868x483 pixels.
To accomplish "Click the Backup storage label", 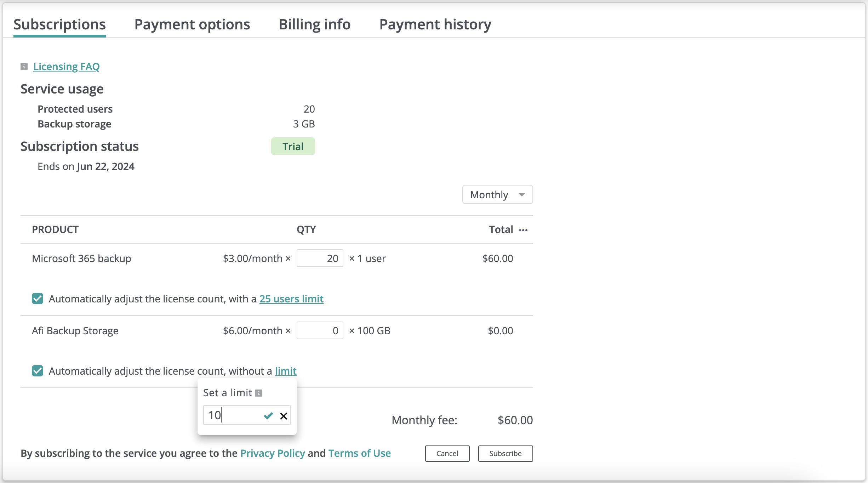I will point(74,124).
